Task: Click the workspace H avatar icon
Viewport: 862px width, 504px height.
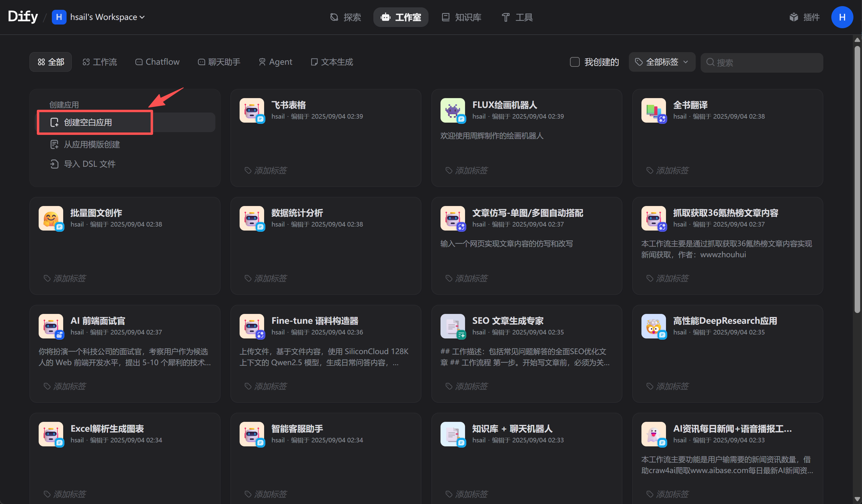Action: pos(59,17)
